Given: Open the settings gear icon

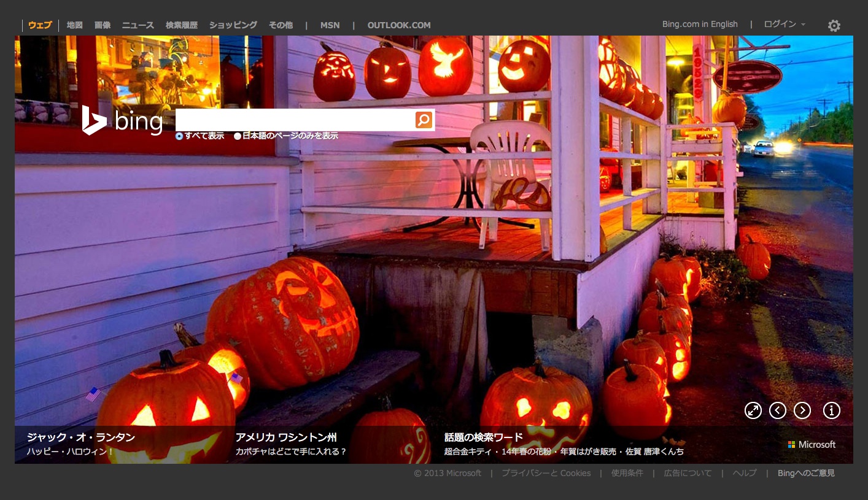Looking at the screenshot, I should [834, 26].
